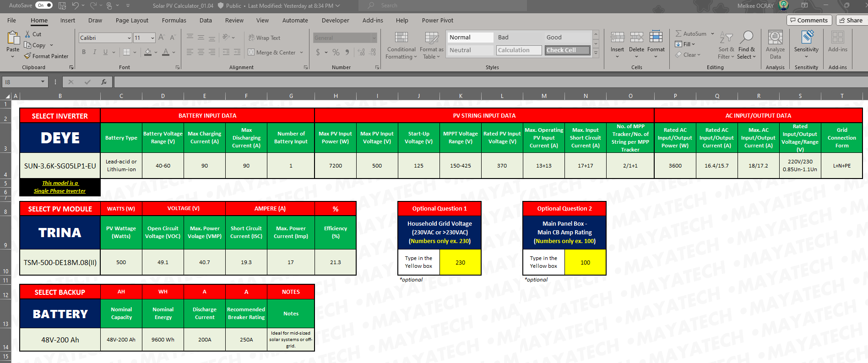The width and height of the screenshot is (868, 363).
Task: Toggle center horizontal alignment
Action: 201,52
